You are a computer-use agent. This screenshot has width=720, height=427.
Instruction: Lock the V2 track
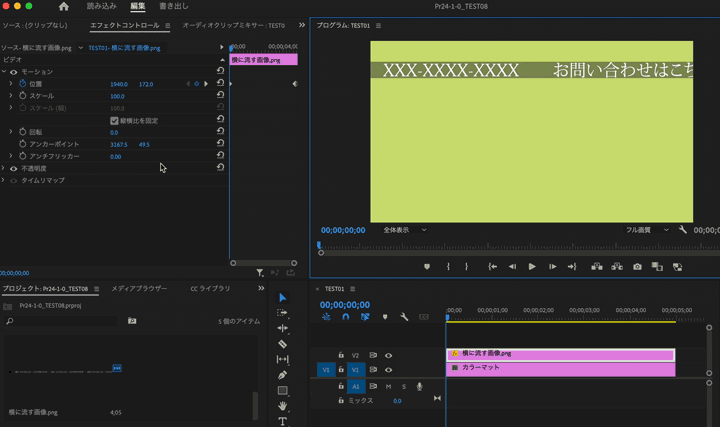point(341,355)
